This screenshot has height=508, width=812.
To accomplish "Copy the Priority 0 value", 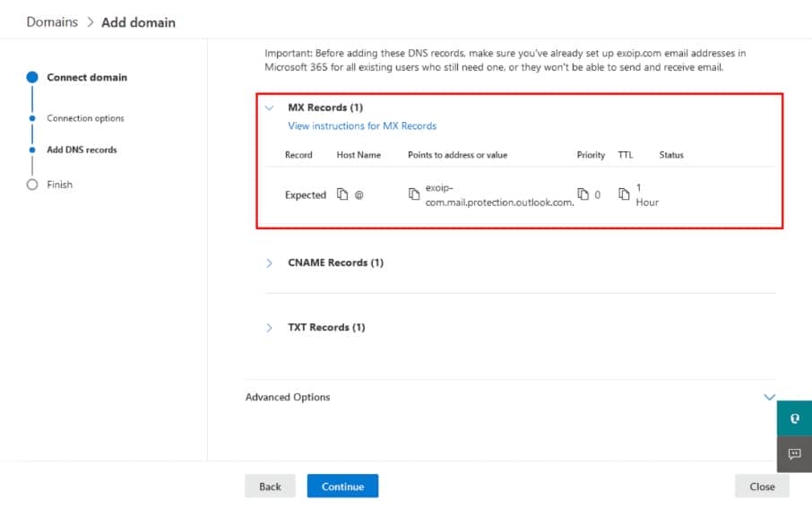I will click(x=583, y=194).
